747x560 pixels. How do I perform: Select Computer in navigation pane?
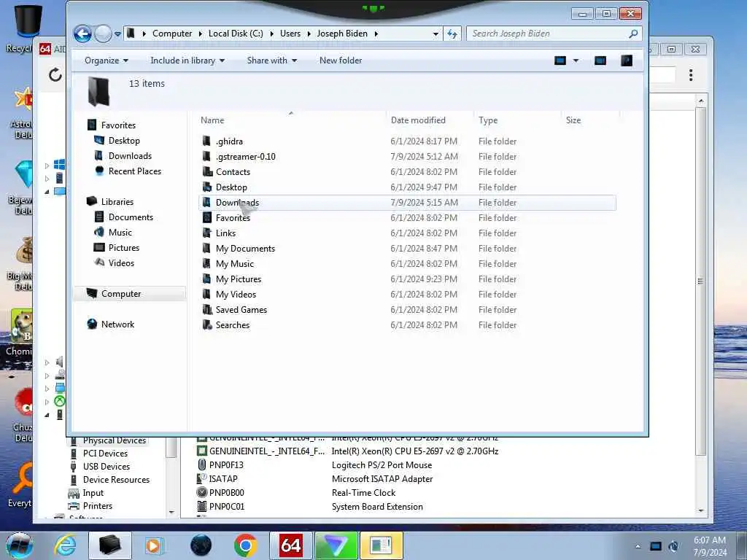(x=121, y=294)
